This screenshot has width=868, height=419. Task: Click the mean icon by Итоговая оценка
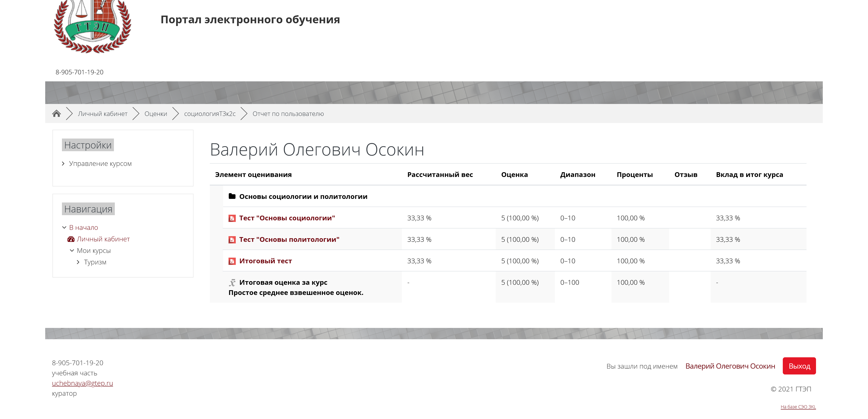(x=232, y=282)
